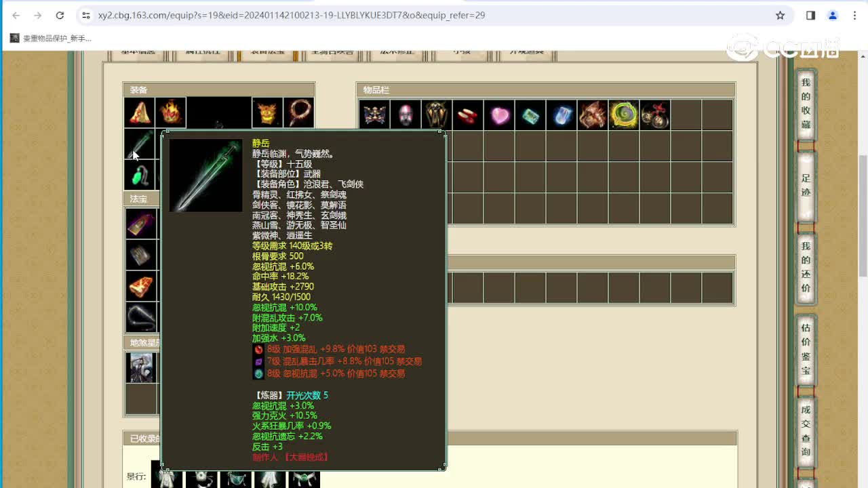Click the page vertical scrollbar

[863, 215]
